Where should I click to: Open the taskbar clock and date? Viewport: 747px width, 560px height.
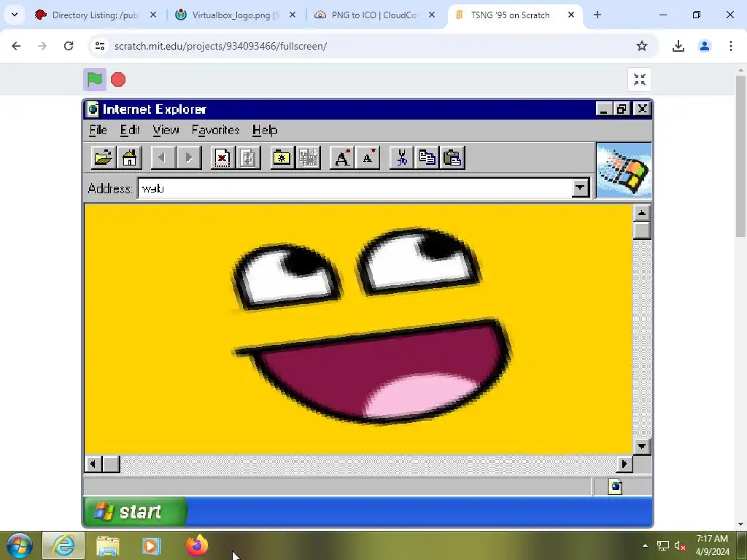click(x=712, y=545)
